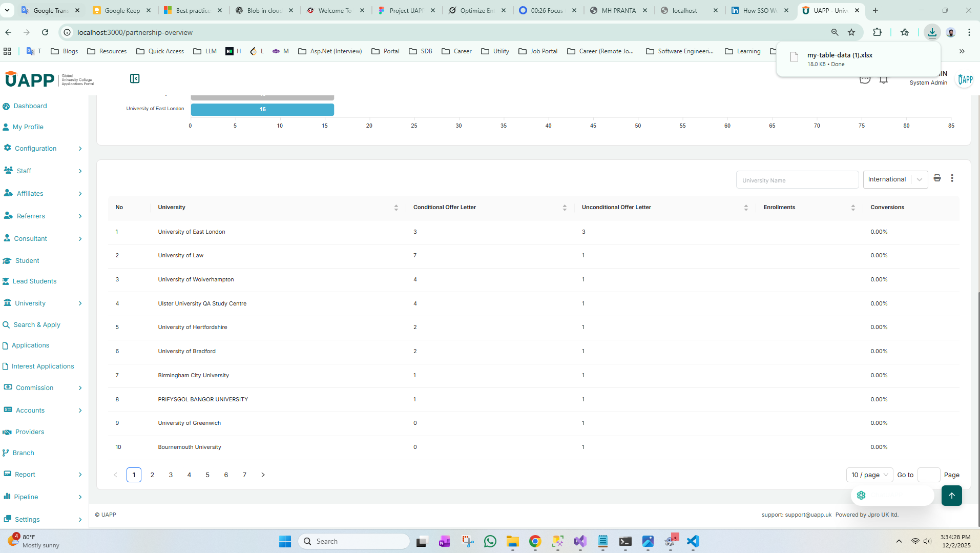Expand the Settings menu
The height and width of the screenshot is (553, 980).
pos(44,520)
